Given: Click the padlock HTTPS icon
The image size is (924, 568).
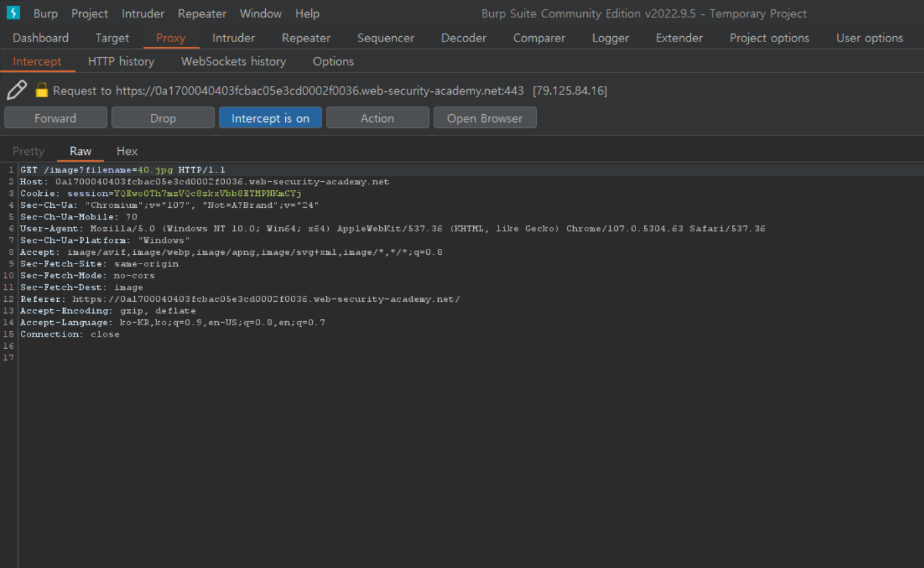Looking at the screenshot, I should (42, 90).
